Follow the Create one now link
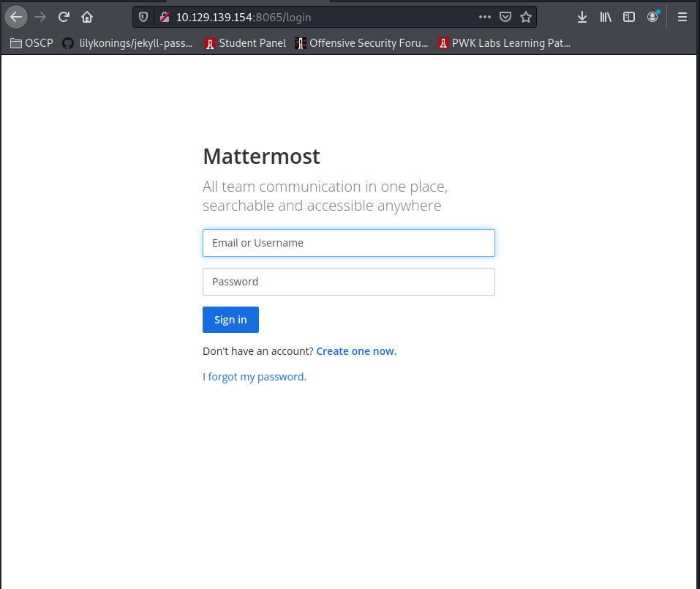 coord(356,351)
